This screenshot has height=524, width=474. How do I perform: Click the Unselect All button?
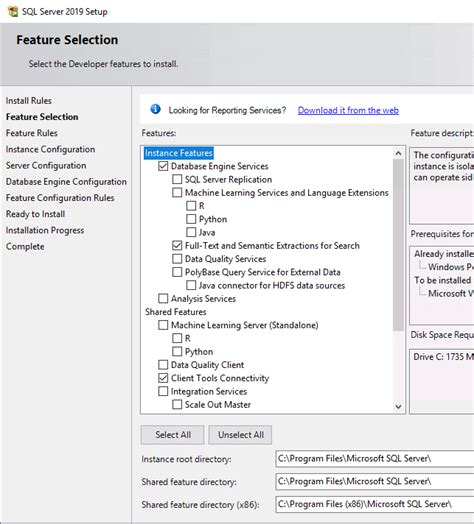(240, 435)
